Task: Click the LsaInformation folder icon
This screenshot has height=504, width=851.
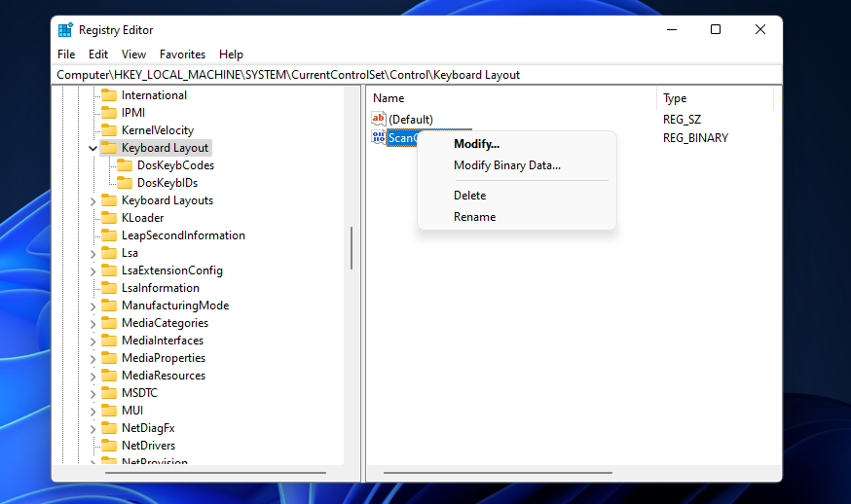Action: point(109,288)
